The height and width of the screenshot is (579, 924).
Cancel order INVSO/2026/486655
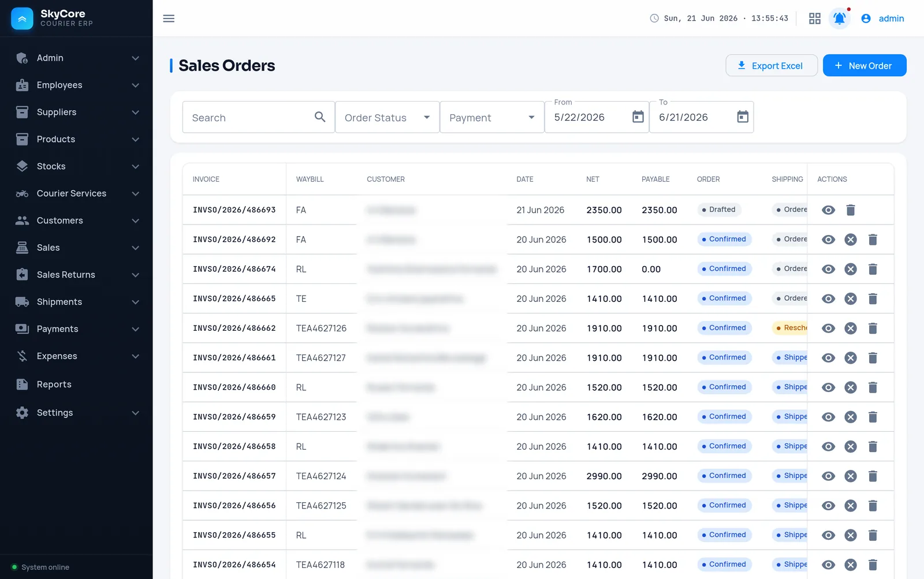click(x=851, y=535)
